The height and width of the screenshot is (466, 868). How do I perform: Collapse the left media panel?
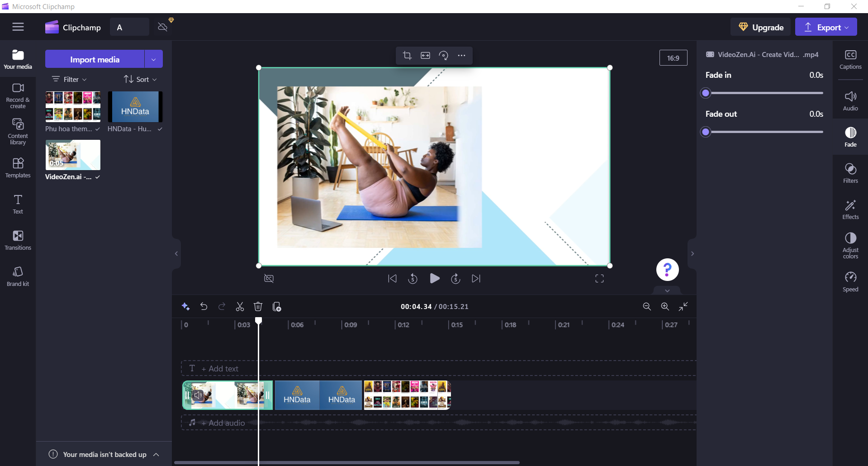[176, 253]
